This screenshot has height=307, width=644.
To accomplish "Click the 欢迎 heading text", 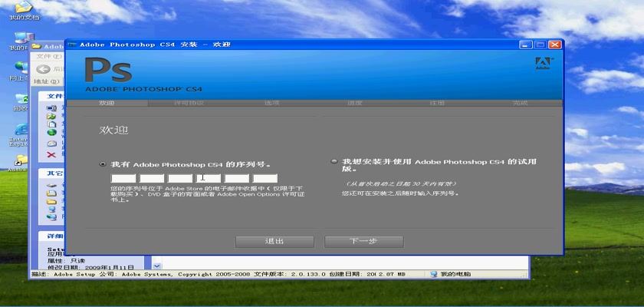I will coord(113,130).
